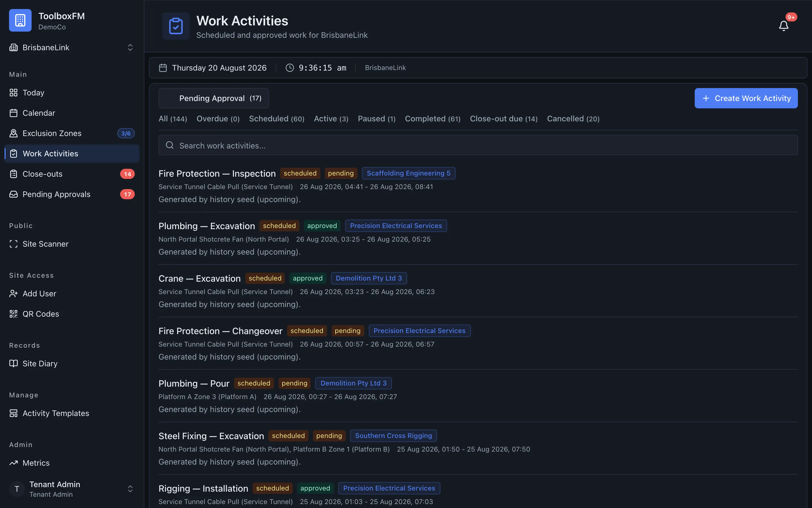This screenshot has height=508, width=812.
Task: Click the Site Scanner icon
Action: pyautogui.click(x=14, y=244)
